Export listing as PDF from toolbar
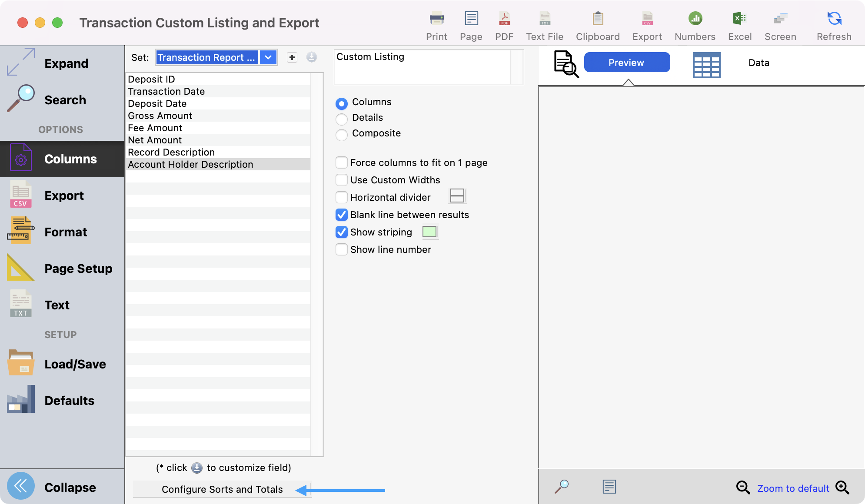The width and height of the screenshot is (865, 504). tap(504, 19)
